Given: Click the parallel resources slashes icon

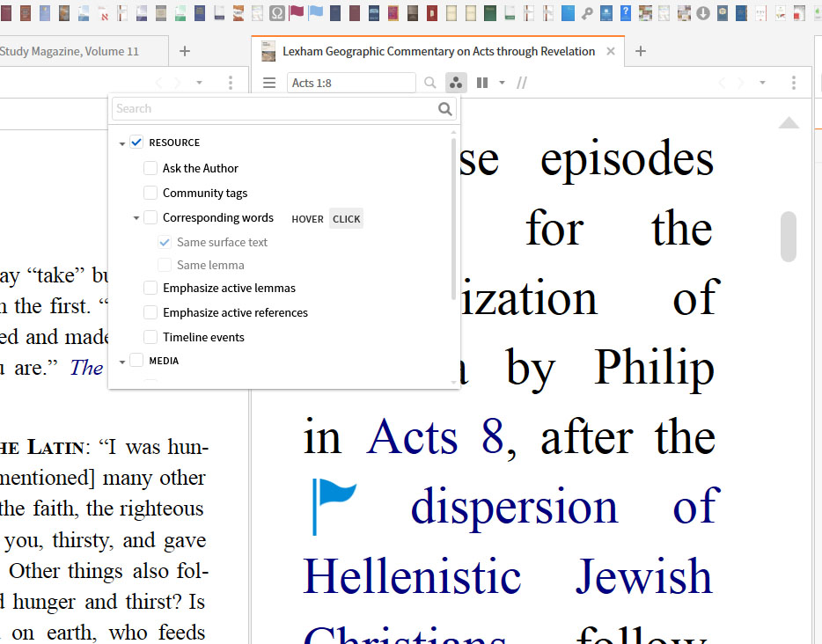Looking at the screenshot, I should 522,83.
